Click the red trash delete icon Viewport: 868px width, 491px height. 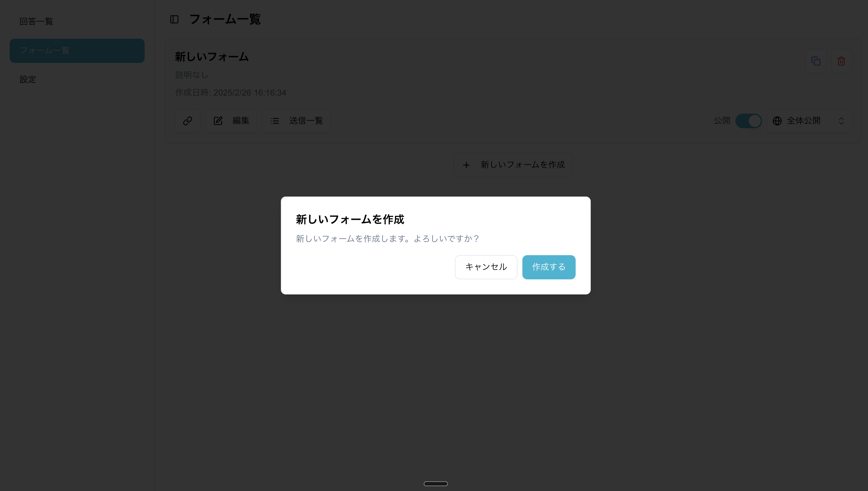click(x=841, y=61)
